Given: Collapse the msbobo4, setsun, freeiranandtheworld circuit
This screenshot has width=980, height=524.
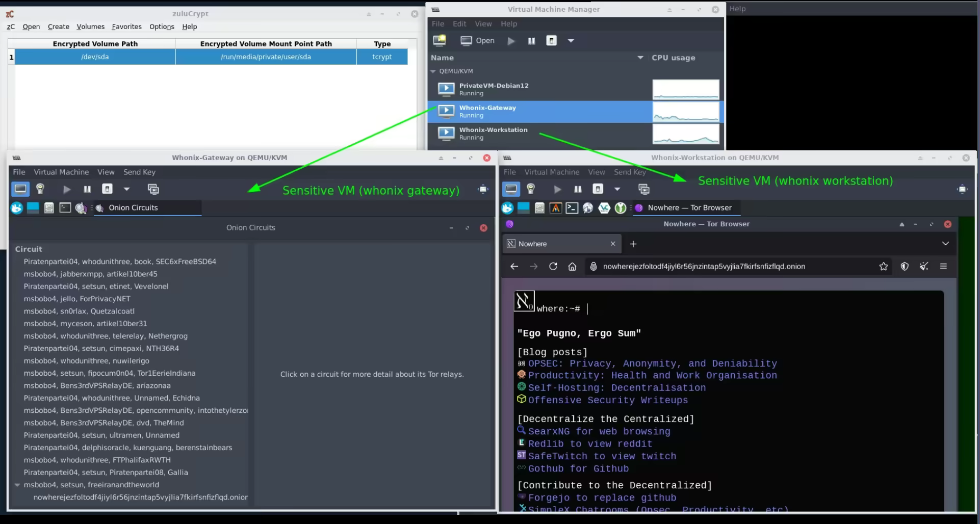Looking at the screenshot, I should [x=17, y=485].
